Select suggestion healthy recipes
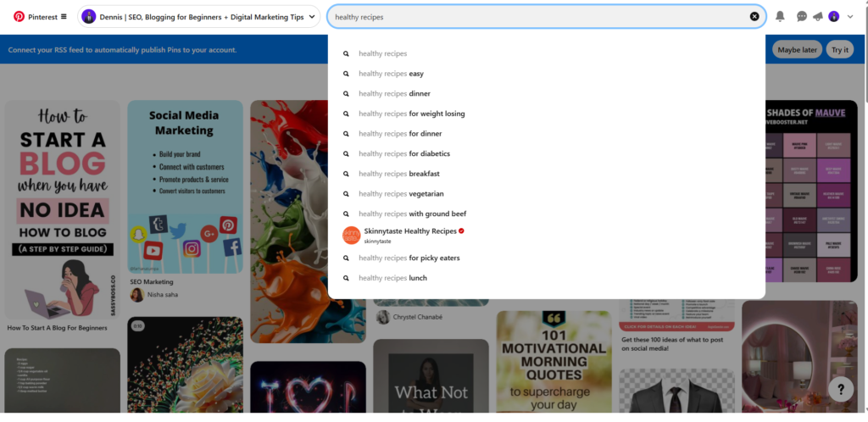Viewport: 868px width, 422px height. click(547, 53)
